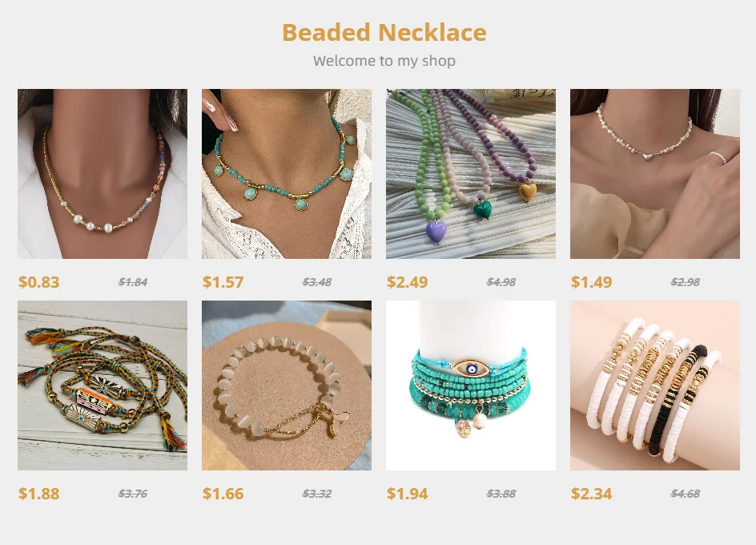Image resolution: width=756 pixels, height=545 pixels.
Task: Open the white cat-eye bead bracelet photo
Action: (287, 386)
